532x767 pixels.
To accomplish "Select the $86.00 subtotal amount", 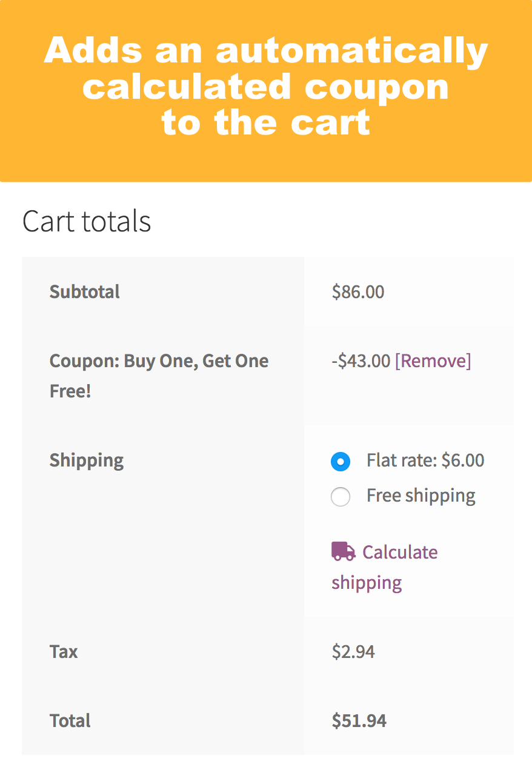I will [358, 292].
